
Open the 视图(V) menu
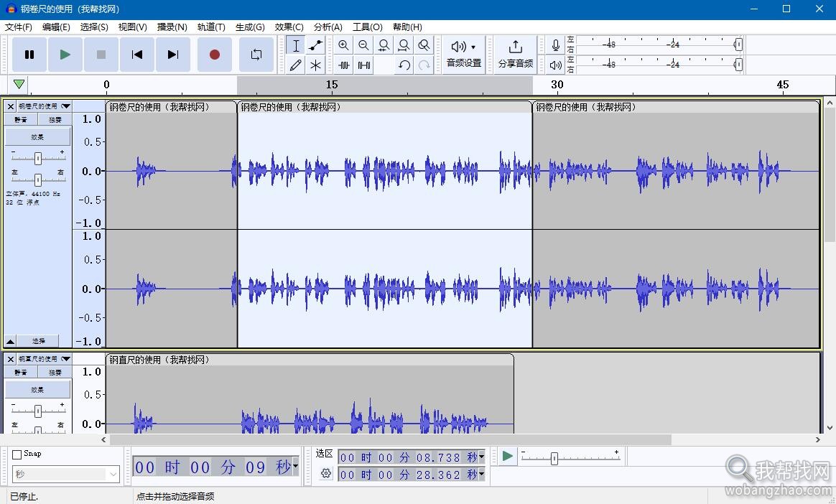[132, 27]
